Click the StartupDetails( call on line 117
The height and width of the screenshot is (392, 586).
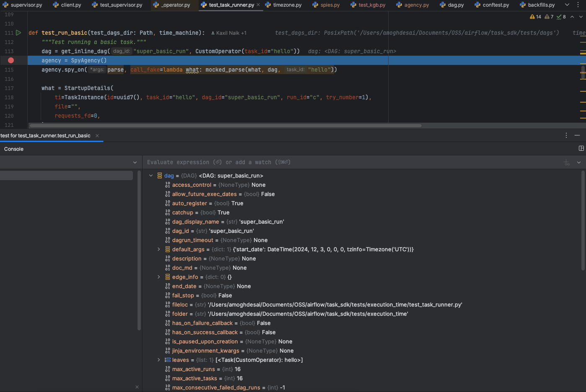89,88
